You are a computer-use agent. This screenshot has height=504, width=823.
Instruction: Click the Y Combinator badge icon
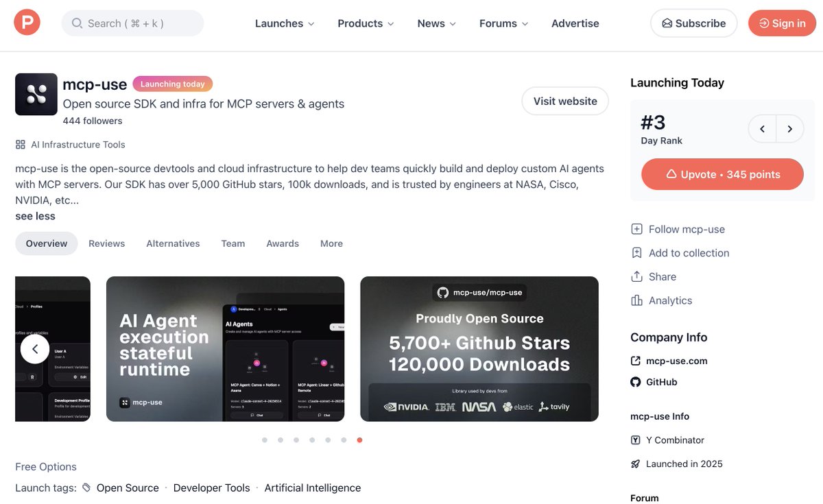(x=636, y=440)
